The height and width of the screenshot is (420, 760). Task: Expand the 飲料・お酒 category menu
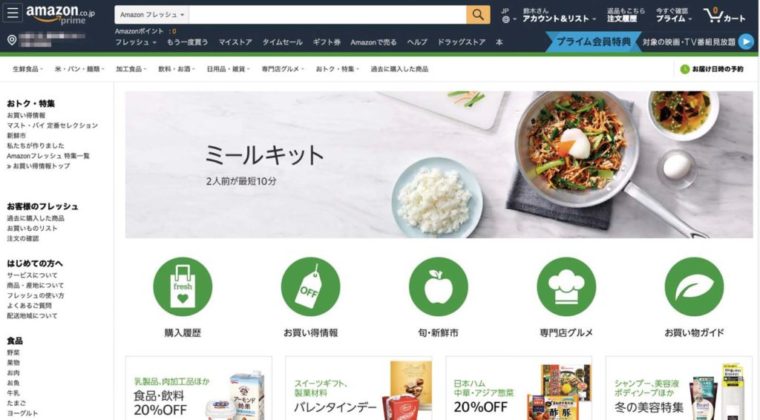176,69
